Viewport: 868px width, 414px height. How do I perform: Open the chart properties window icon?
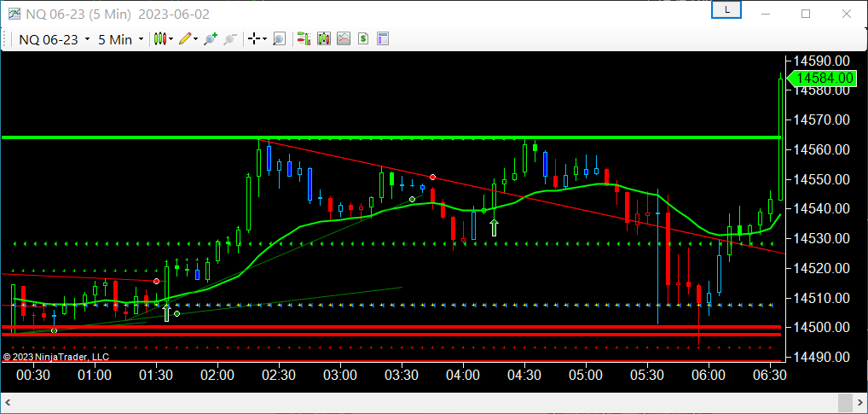point(383,38)
